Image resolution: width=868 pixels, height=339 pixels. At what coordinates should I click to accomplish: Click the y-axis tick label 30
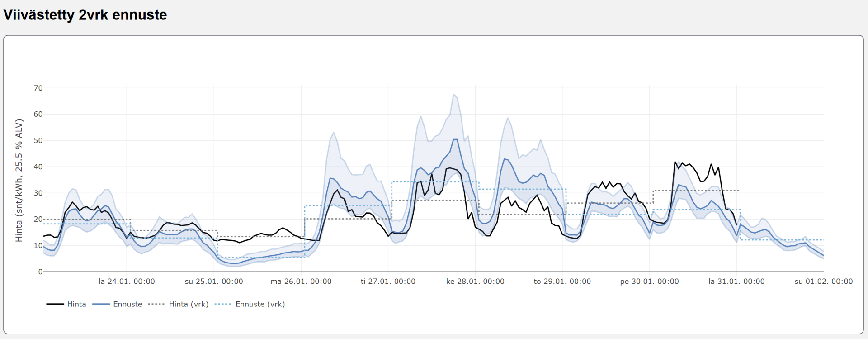(38, 193)
